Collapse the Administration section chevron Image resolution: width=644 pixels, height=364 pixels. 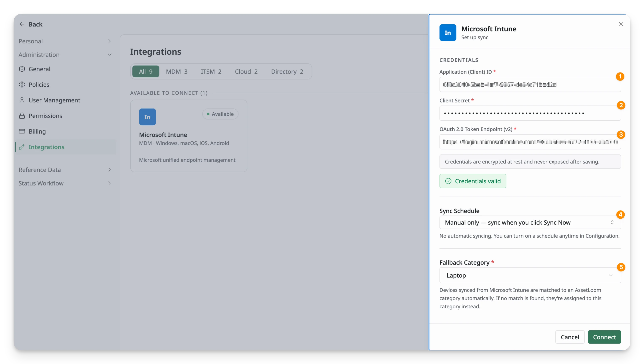tap(110, 55)
